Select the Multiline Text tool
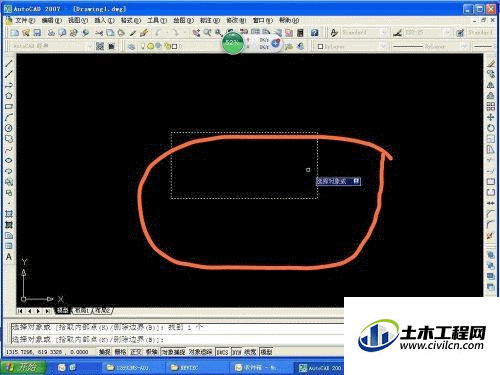Screen dimensions: 500x375 coord(9,257)
